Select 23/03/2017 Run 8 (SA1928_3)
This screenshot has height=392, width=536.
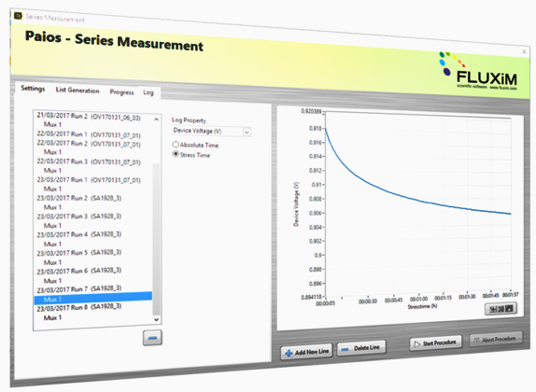tap(79, 308)
